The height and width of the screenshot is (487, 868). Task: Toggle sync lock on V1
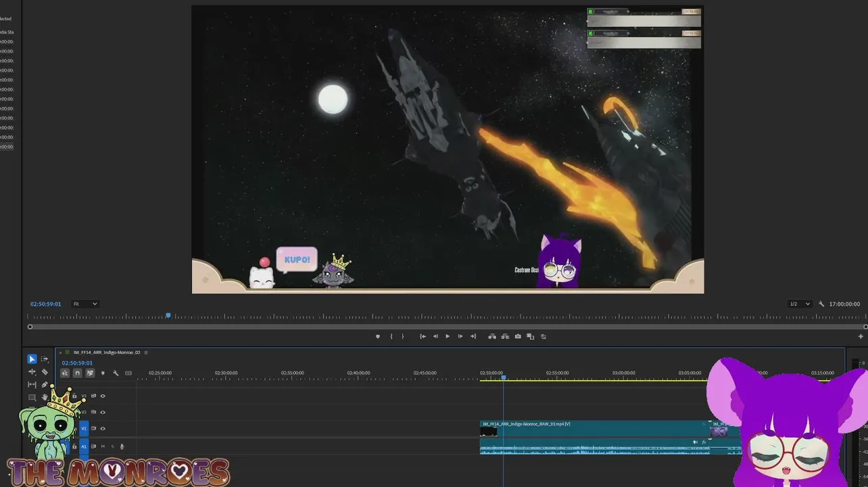(94, 428)
